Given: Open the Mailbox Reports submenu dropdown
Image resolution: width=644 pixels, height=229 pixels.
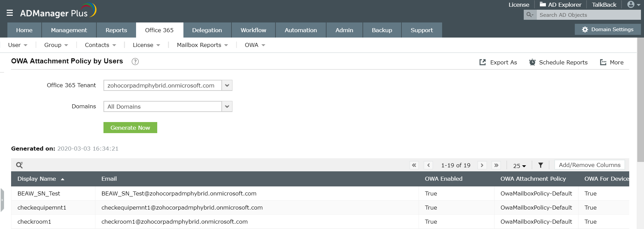Looking at the screenshot, I should click(203, 45).
